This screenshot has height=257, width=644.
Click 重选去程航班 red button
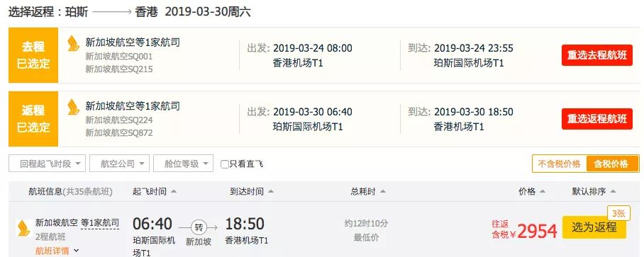coord(597,55)
